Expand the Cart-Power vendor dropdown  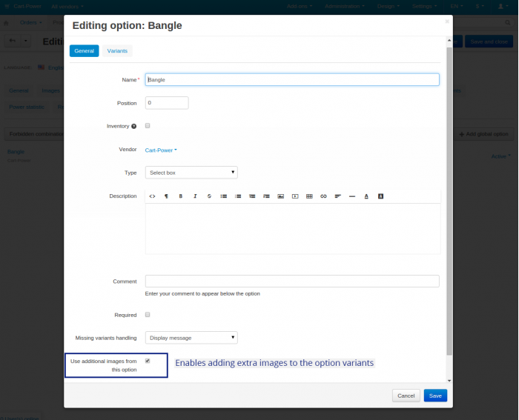(161, 150)
